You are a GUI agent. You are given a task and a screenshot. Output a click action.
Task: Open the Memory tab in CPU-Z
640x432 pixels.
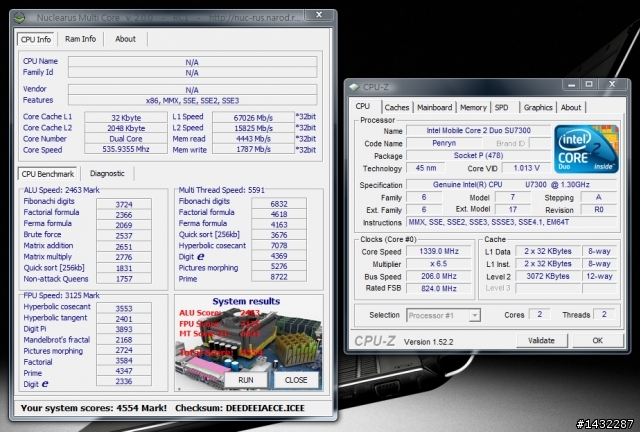point(473,107)
